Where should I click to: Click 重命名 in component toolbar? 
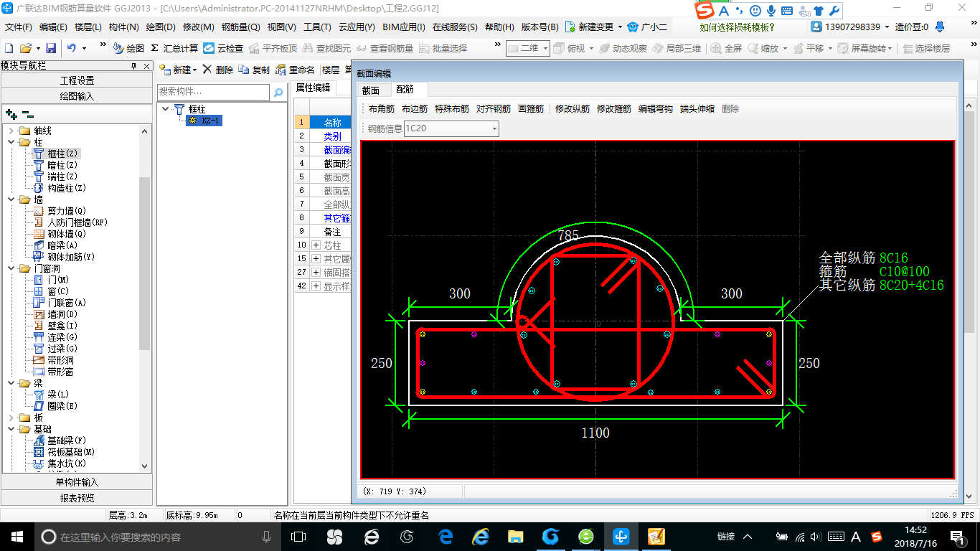(x=296, y=70)
